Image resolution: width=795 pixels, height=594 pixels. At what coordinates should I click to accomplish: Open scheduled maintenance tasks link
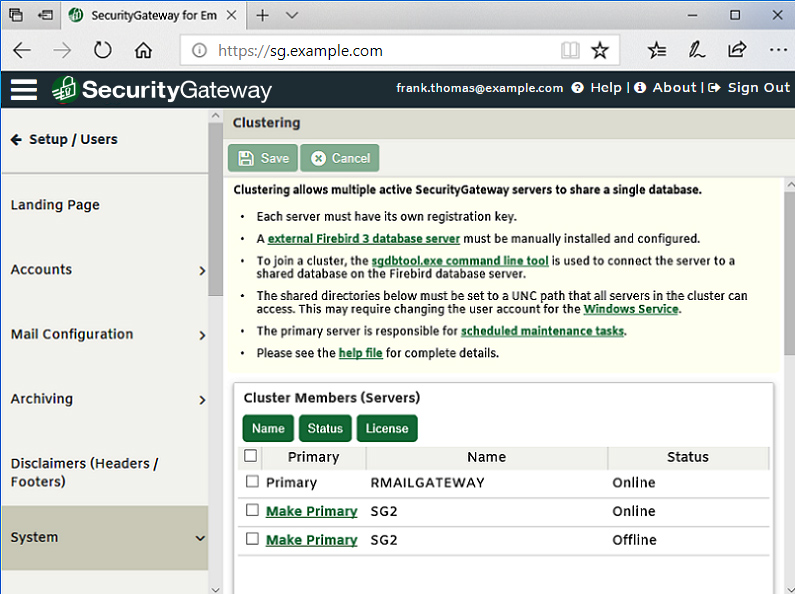[x=543, y=331]
